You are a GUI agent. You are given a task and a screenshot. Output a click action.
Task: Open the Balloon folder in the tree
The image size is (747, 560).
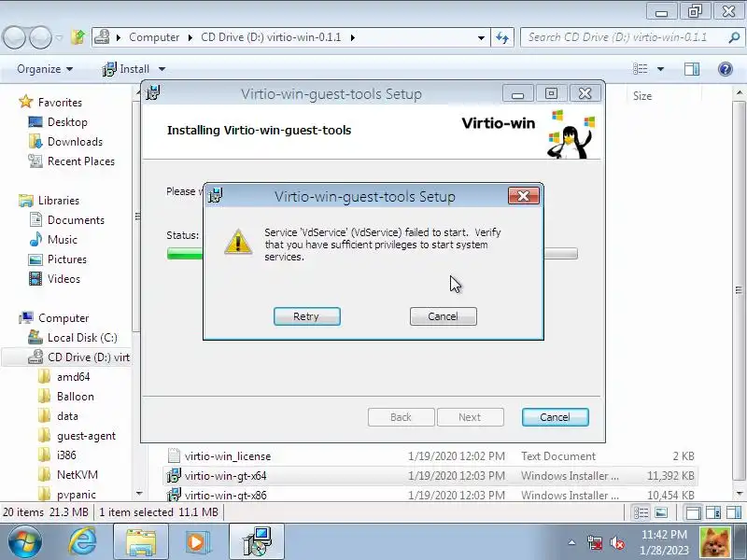65,396
